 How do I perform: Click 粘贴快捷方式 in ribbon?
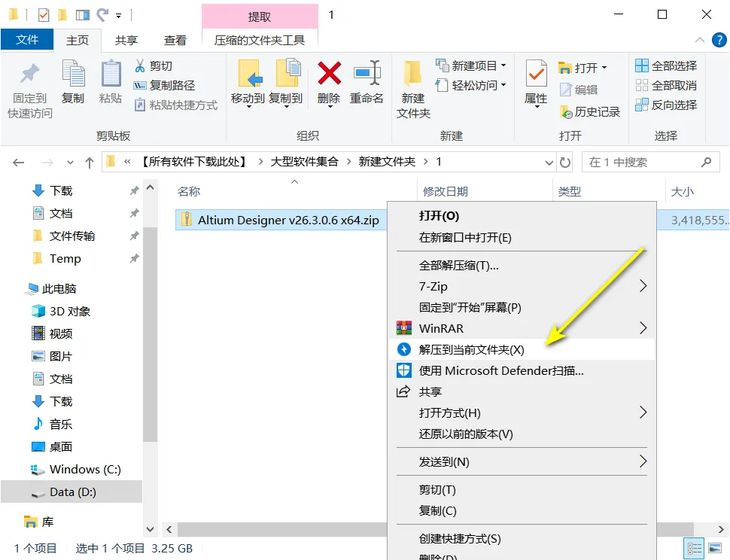(x=176, y=105)
